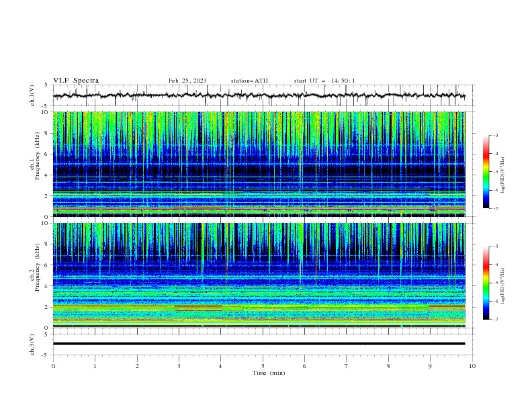Click the "-3" tick on the ch.1 colorbar
532x411 pixels.
pos(496,135)
